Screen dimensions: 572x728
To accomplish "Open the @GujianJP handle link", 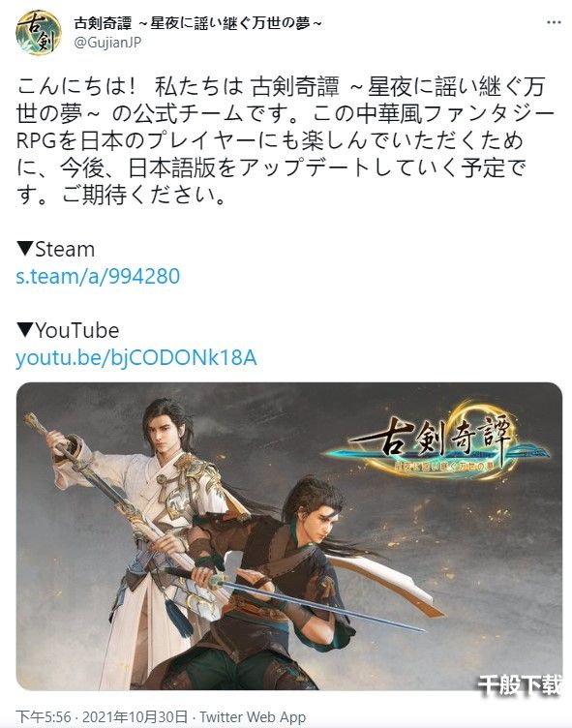I will tap(107, 43).
